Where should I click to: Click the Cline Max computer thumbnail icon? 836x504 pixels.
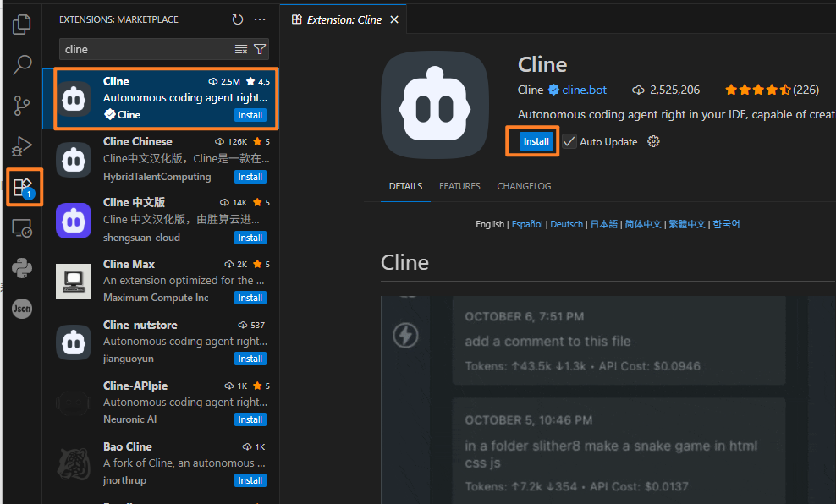pos(74,282)
